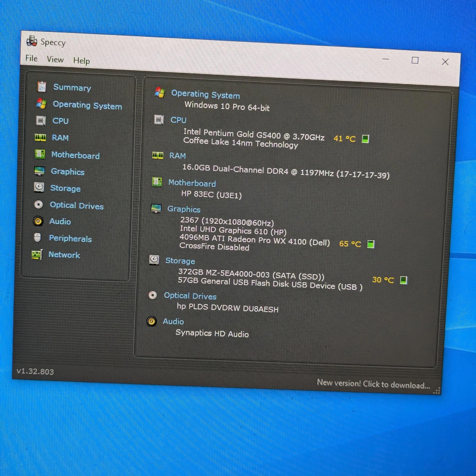Open the View menu

pyautogui.click(x=56, y=59)
